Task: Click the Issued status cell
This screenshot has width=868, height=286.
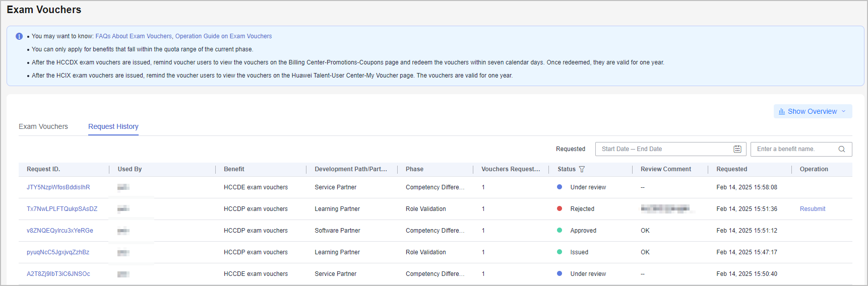Action: [x=579, y=252]
